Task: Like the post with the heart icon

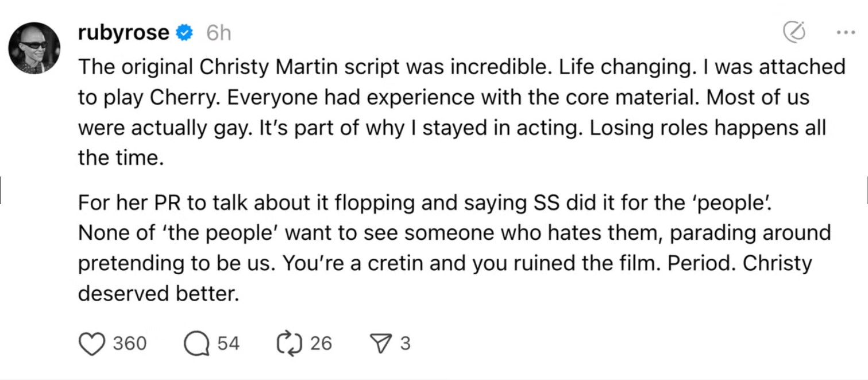Action: tap(91, 344)
